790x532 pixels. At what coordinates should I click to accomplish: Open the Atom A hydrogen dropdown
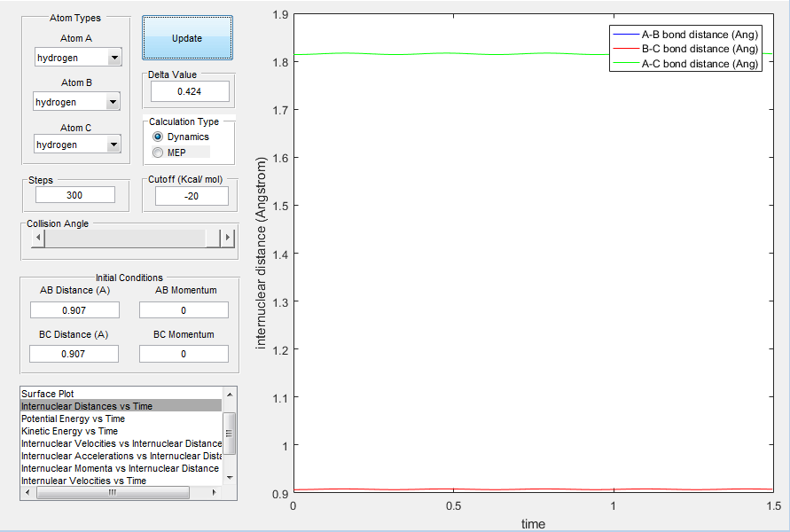(x=78, y=58)
